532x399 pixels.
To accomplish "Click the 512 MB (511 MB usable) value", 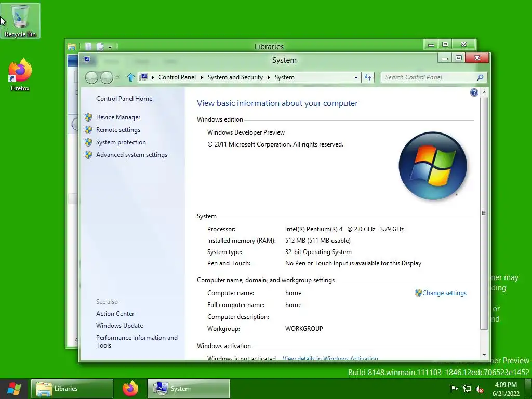I will [x=318, y=241].
